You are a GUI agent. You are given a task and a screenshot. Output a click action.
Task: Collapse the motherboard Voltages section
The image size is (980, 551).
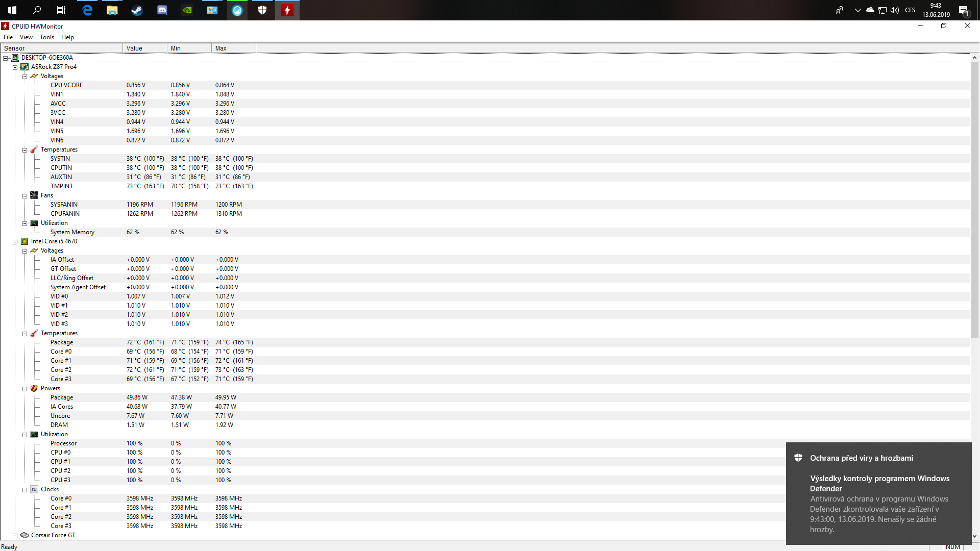click(x=24, y=77)
